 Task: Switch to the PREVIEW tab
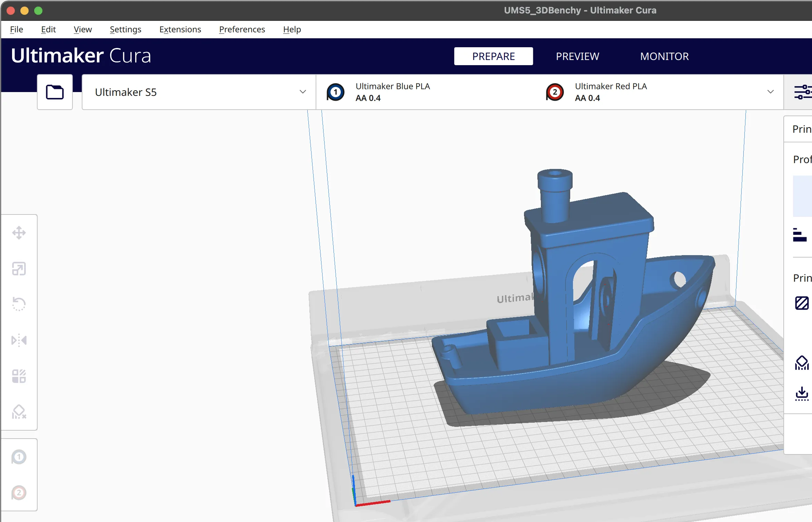[x=577, y=56]
